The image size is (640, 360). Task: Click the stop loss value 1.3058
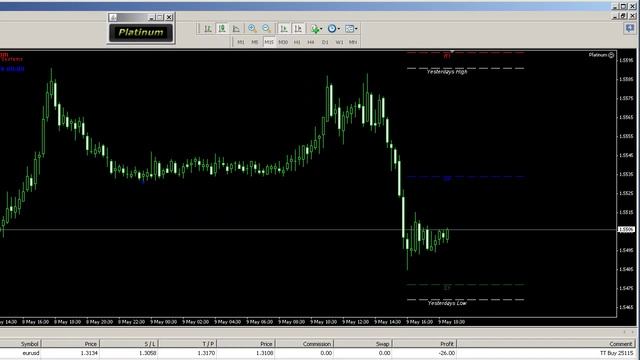[x=147, y=353]
